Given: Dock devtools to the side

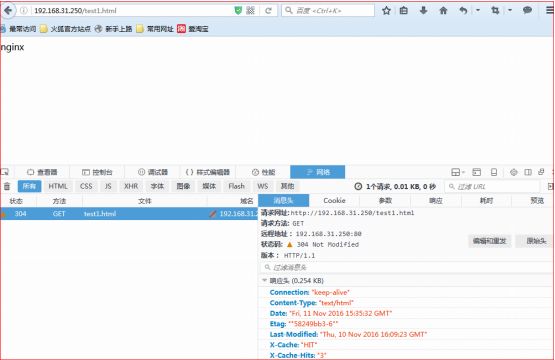Looking at the screenshot, I should tap(528, 172).
